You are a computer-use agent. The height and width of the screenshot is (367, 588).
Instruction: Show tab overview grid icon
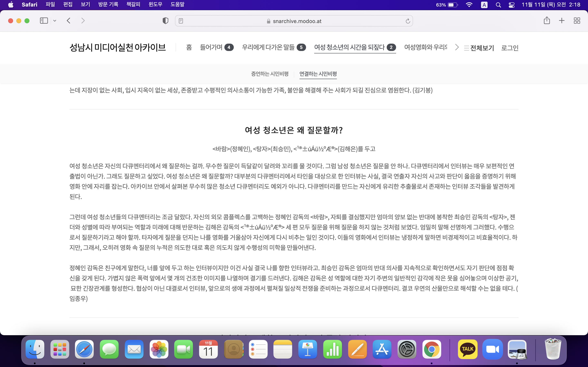[x=577, y=21]
